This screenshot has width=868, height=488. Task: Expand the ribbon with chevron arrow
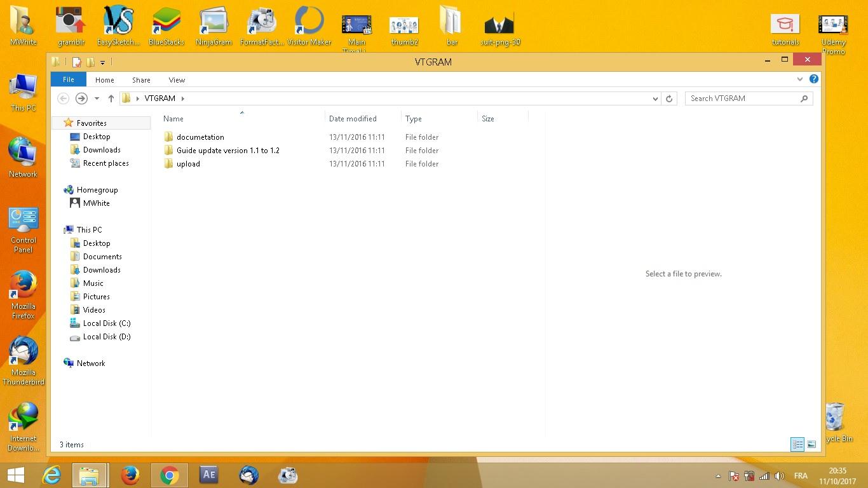799,79
